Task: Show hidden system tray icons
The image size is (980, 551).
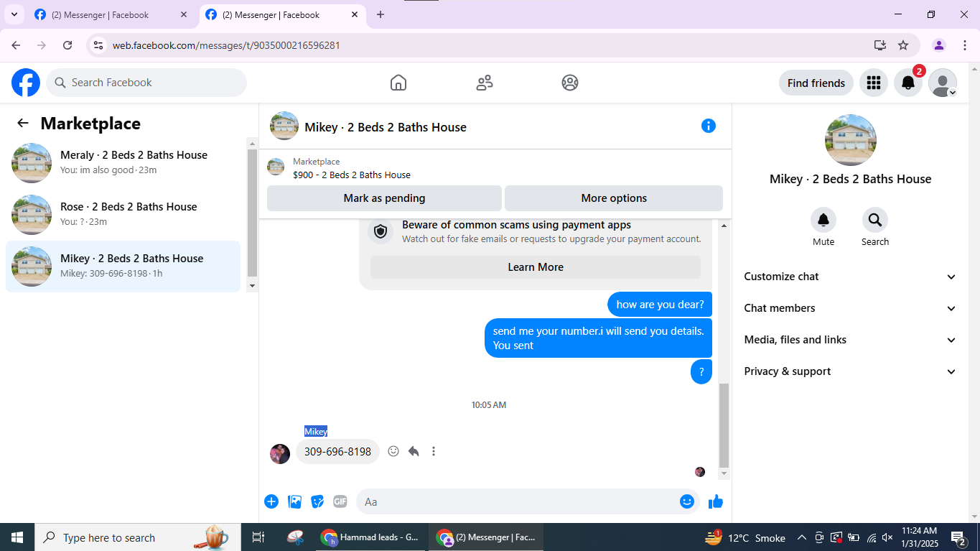Action: 801,537
